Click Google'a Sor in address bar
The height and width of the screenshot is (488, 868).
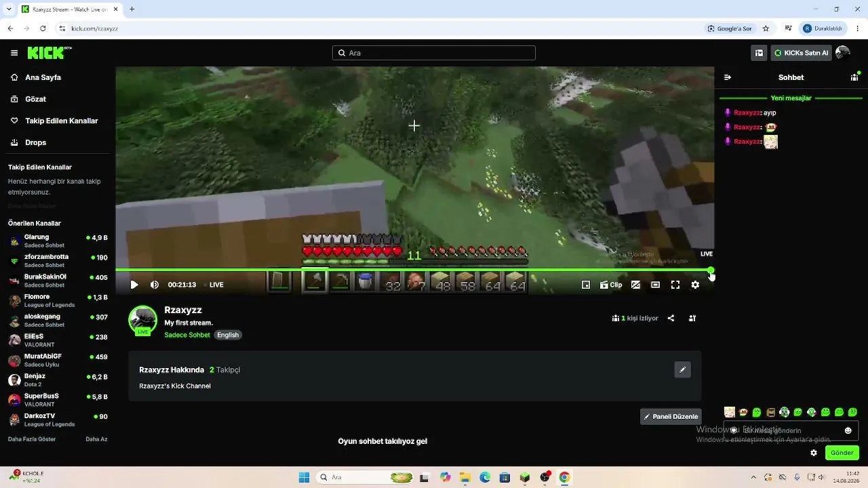(730, 28)
